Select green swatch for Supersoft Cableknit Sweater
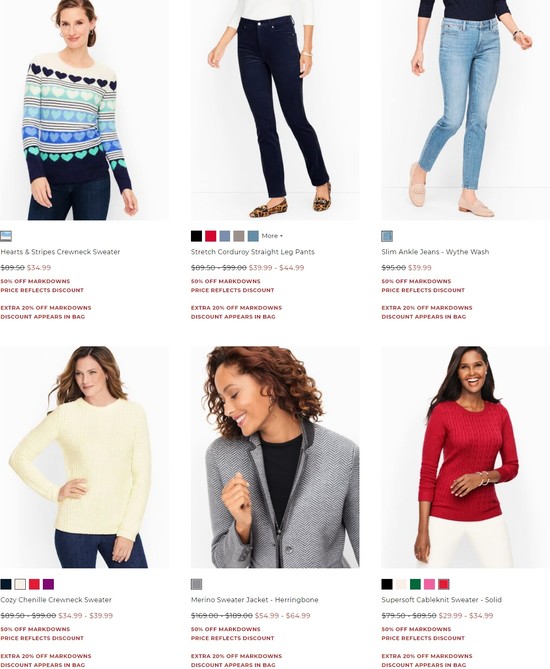550x669 pixels. (x=415, y=584)
